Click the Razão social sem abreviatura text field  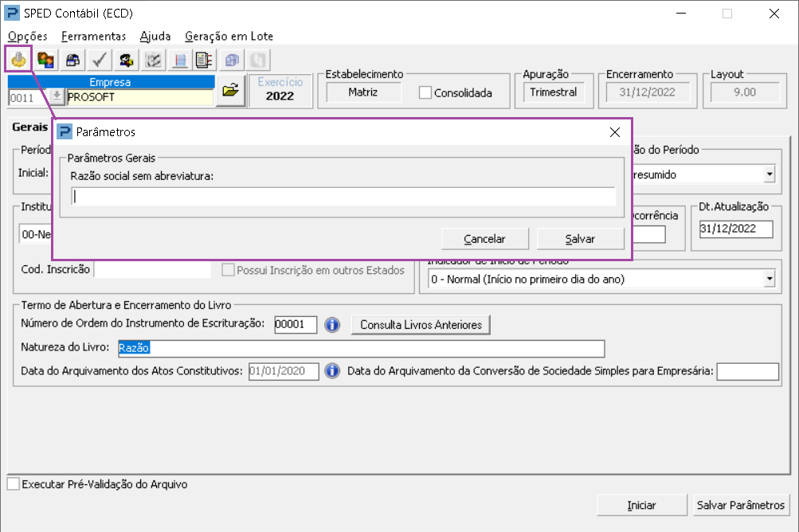(343, 196)
